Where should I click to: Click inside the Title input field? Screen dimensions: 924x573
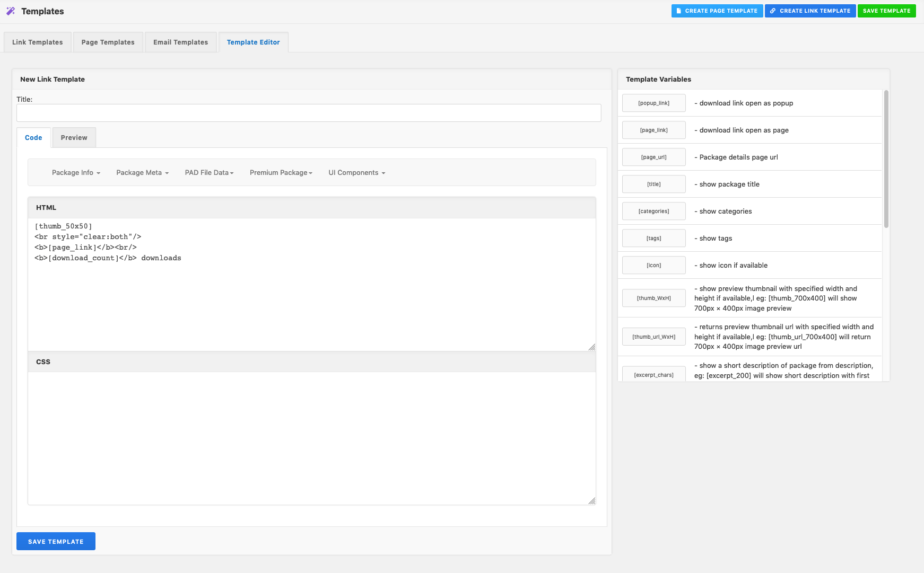tap(308, 113)
